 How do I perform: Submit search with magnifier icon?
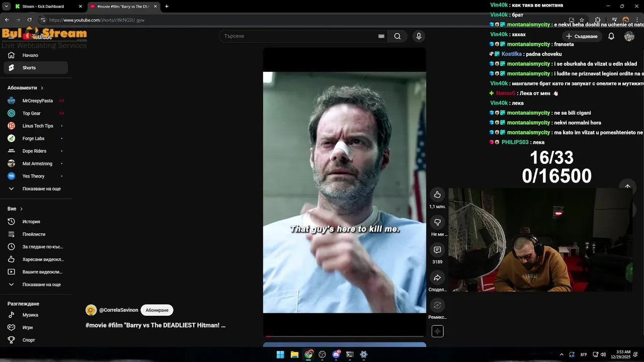coord(397,36)
